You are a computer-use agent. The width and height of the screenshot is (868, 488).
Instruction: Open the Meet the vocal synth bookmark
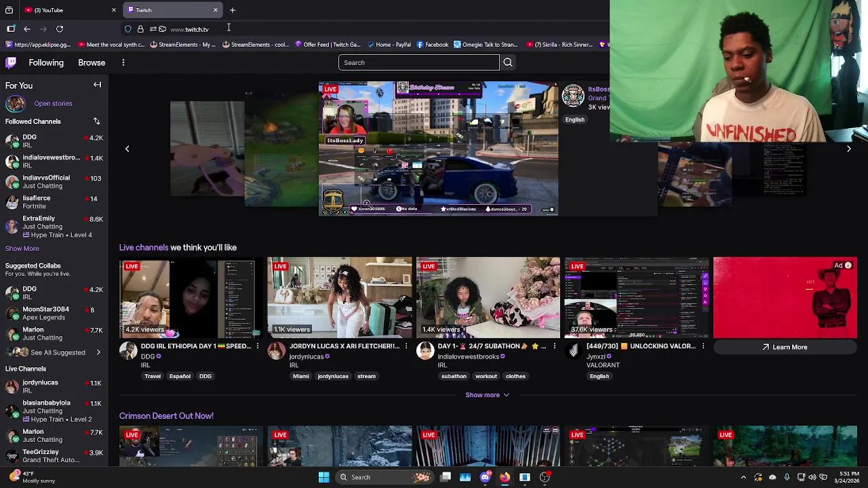tap(111, 45)
